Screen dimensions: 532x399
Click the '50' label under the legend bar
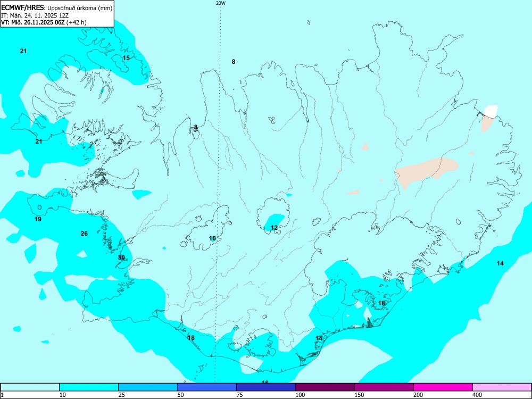pyautogui.click(x=181, y=395)
